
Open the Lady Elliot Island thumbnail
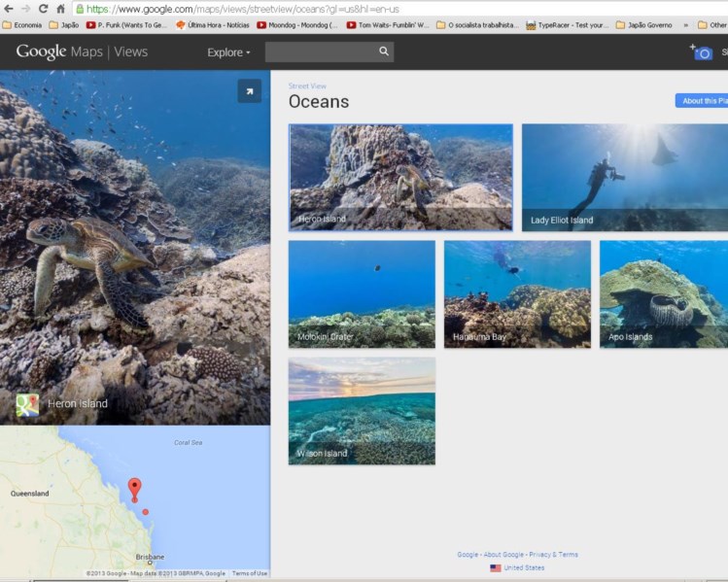624,177
